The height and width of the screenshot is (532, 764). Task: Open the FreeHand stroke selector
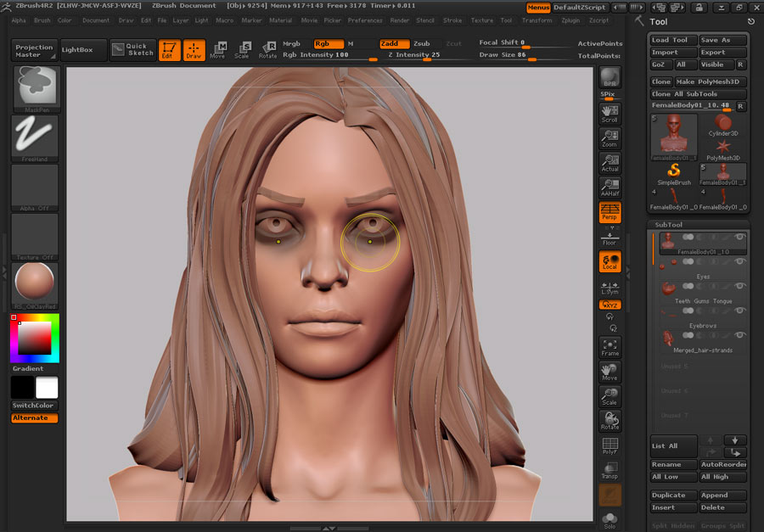[35, 137]
